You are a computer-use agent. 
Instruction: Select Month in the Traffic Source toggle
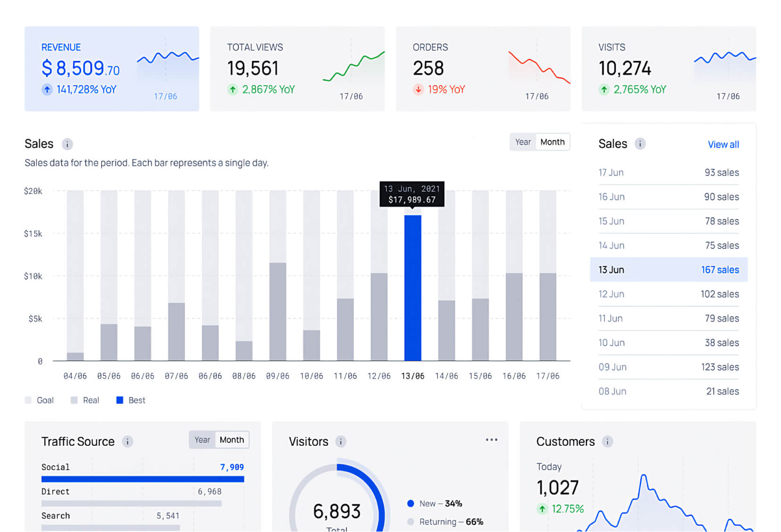coord(232,440)
